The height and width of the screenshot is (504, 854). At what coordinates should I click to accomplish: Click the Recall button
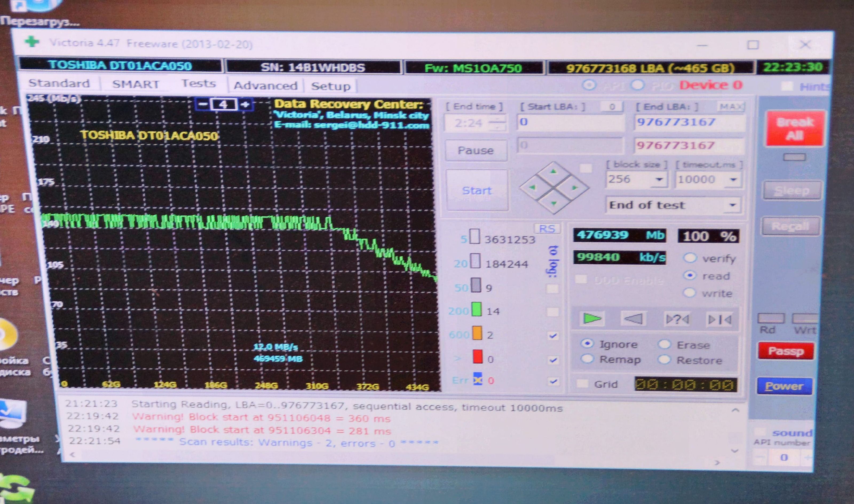[x=791, y=226]
